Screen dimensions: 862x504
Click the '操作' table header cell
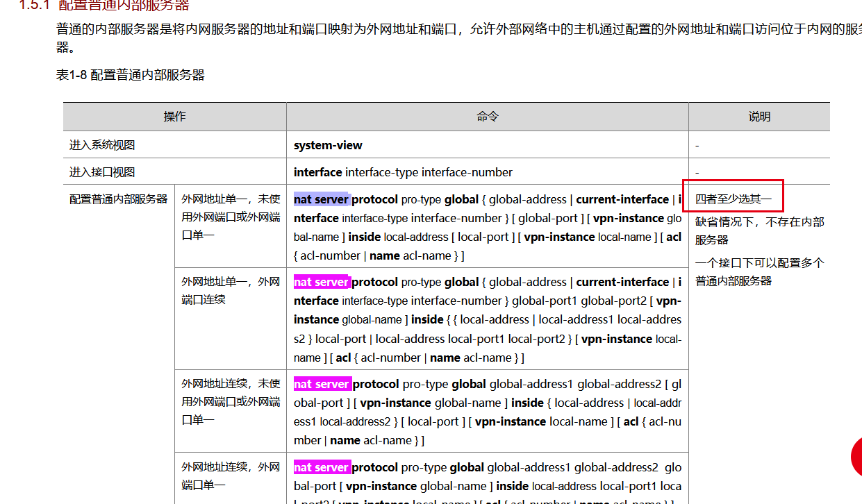(174, 117)
